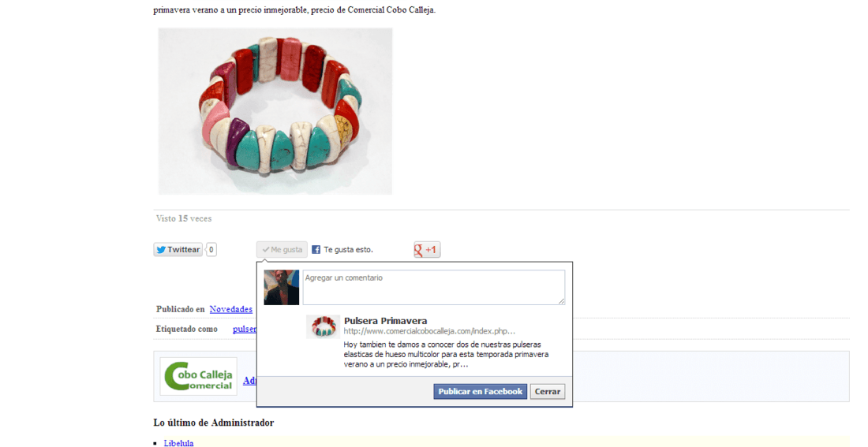Toggle the Me gusta like button
The width and height of the screenshot is (868, 447).
tap(282, 249)
